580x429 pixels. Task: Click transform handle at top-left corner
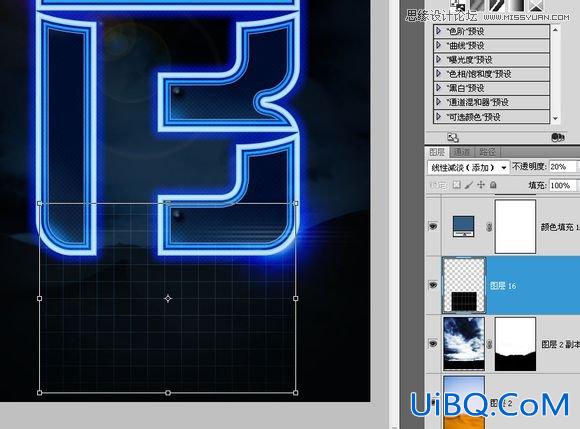40,203
